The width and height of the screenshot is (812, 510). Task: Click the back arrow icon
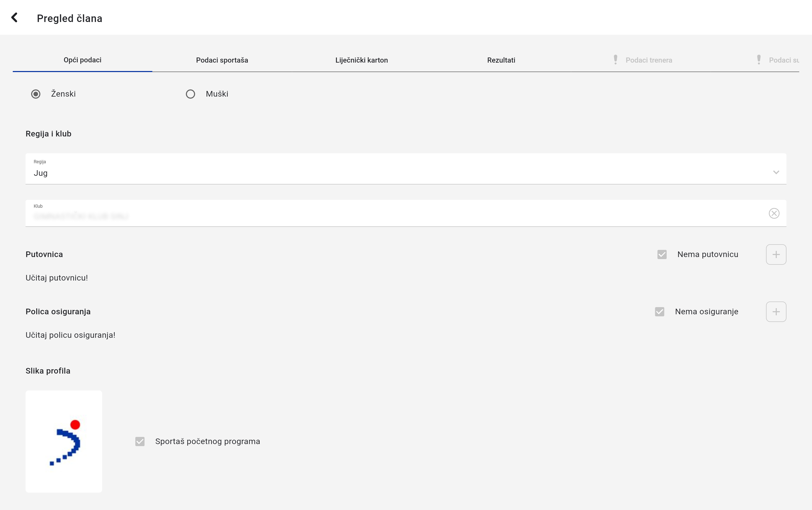(x=14, y=18)
